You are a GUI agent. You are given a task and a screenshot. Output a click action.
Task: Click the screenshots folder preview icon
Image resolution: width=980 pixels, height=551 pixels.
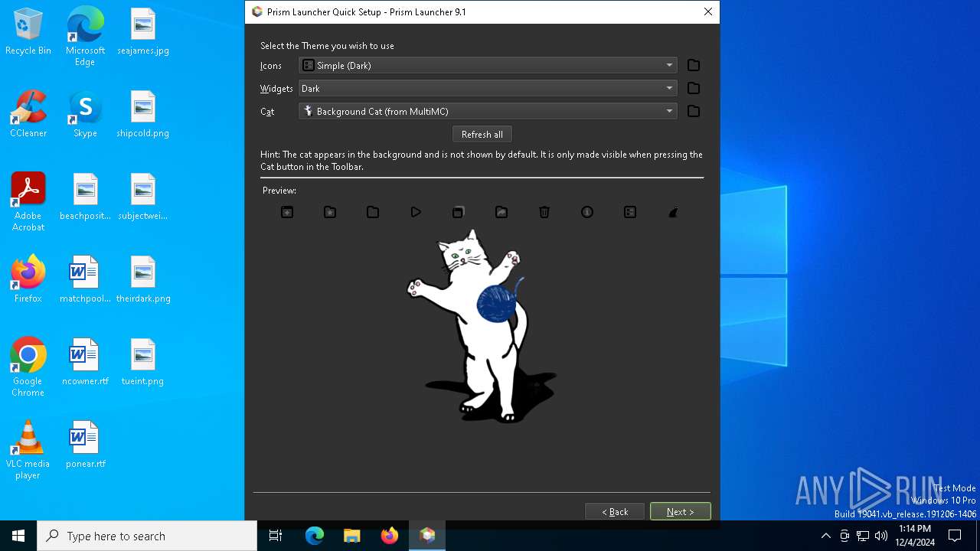(501, 212)
